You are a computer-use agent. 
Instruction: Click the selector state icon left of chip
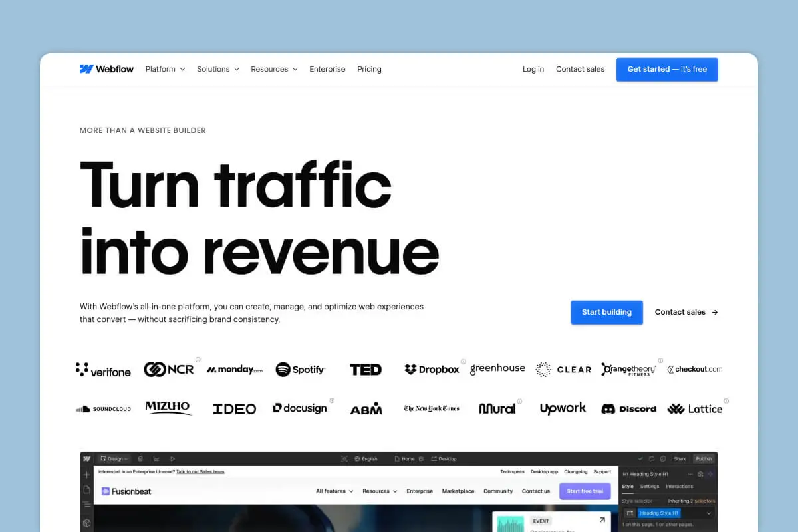630,513
